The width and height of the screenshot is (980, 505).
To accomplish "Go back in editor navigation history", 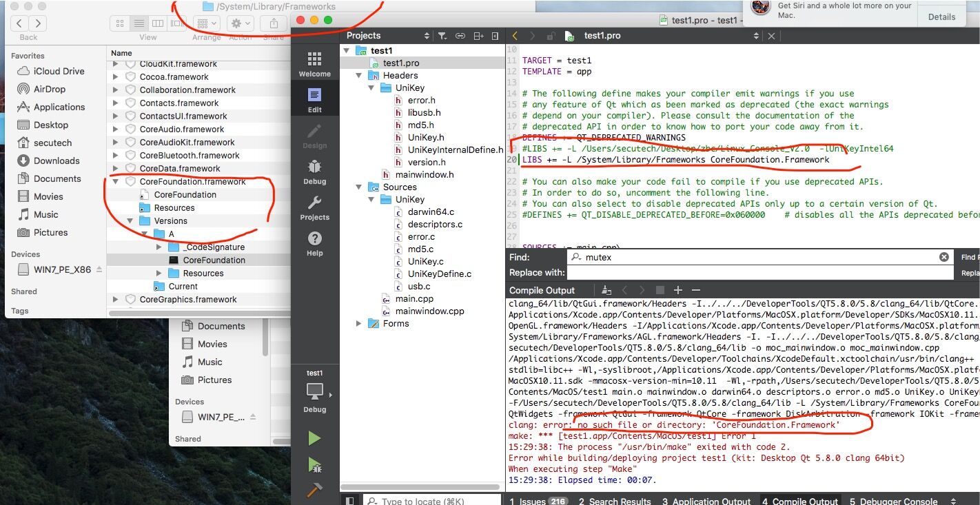I will [515, 36].
